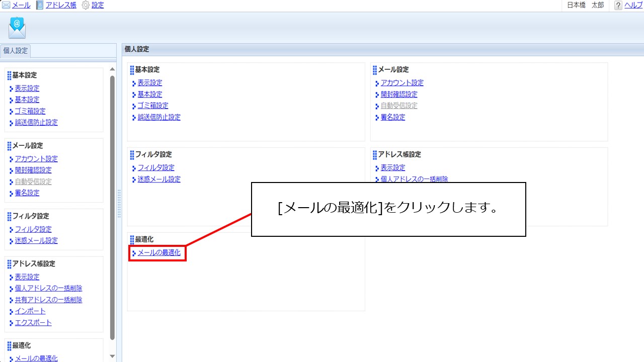Open the メール menu in top bar

click(21, 5)
